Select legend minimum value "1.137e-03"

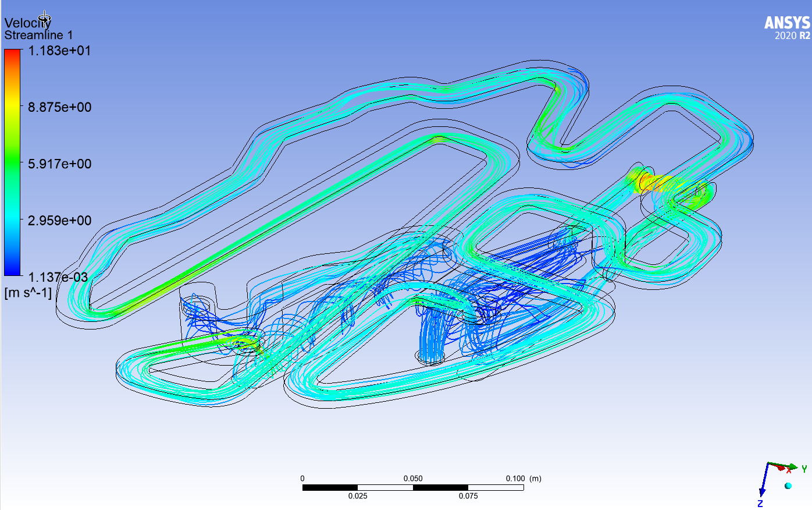(x=58, y=277)
